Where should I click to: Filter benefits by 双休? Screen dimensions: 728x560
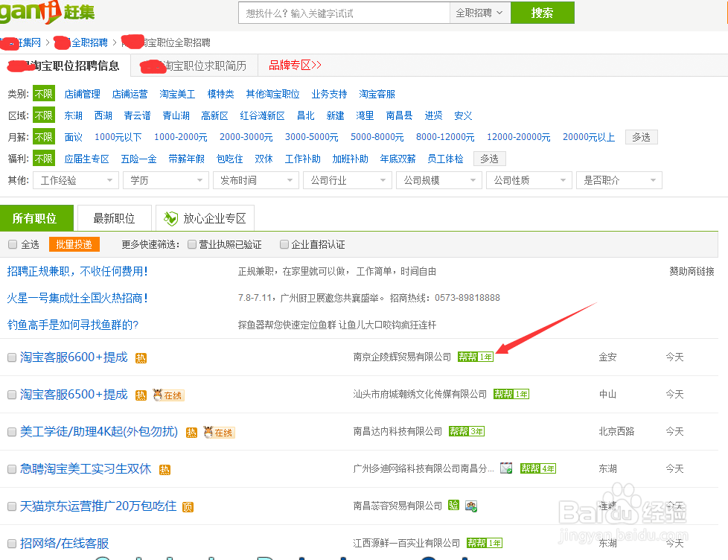tap(264, 159)
